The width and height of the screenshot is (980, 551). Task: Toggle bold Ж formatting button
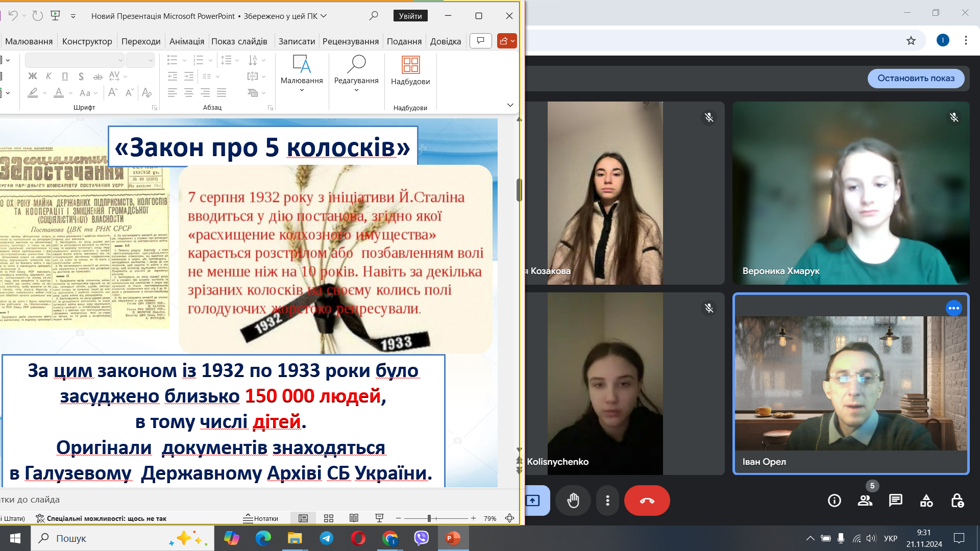coord(33,77)
